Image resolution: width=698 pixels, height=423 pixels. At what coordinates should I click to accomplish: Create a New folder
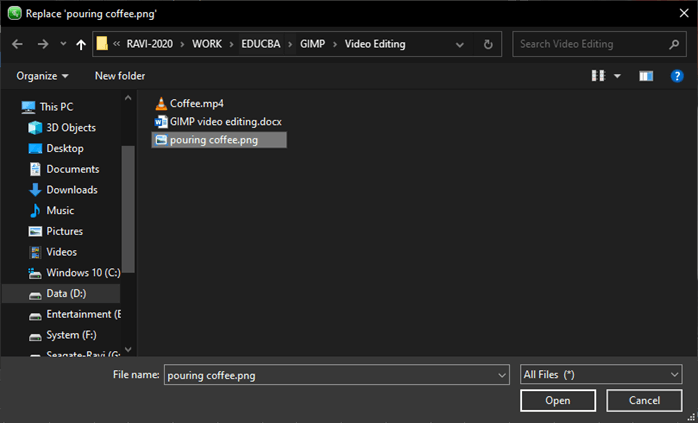coord(120,76)
